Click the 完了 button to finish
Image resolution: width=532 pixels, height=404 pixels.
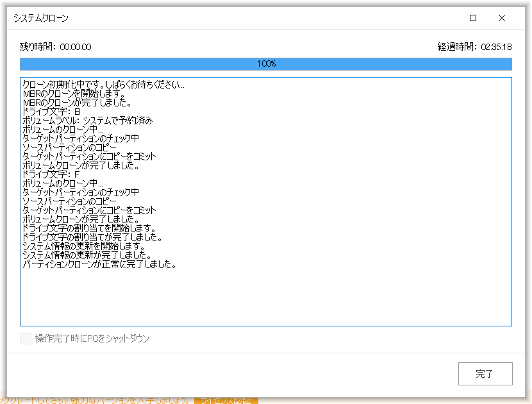[485, 374]
